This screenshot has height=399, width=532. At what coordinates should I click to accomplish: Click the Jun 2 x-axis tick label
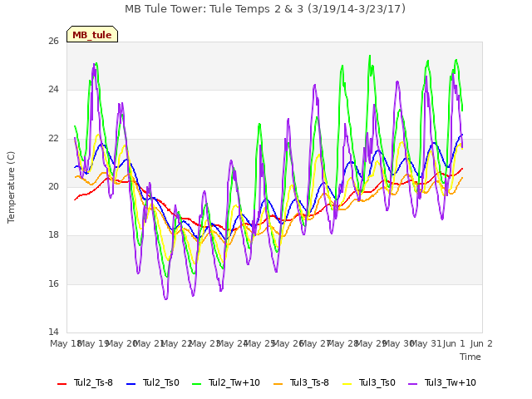click(x=481, y=343)
